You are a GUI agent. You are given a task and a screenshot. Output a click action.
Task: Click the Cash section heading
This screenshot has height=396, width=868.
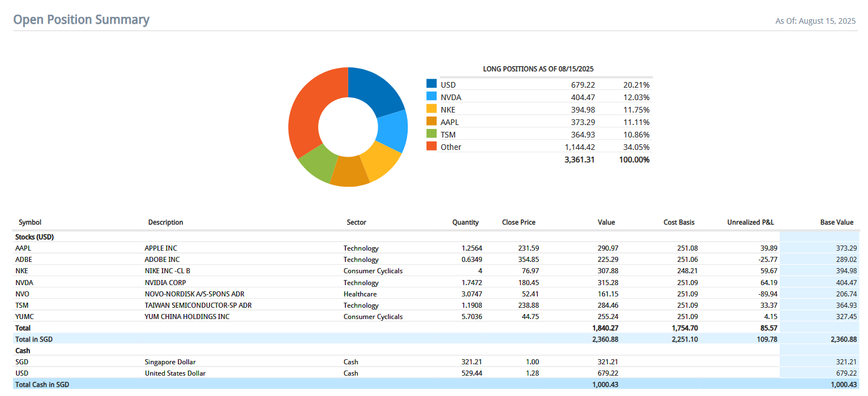click(23, 351)
